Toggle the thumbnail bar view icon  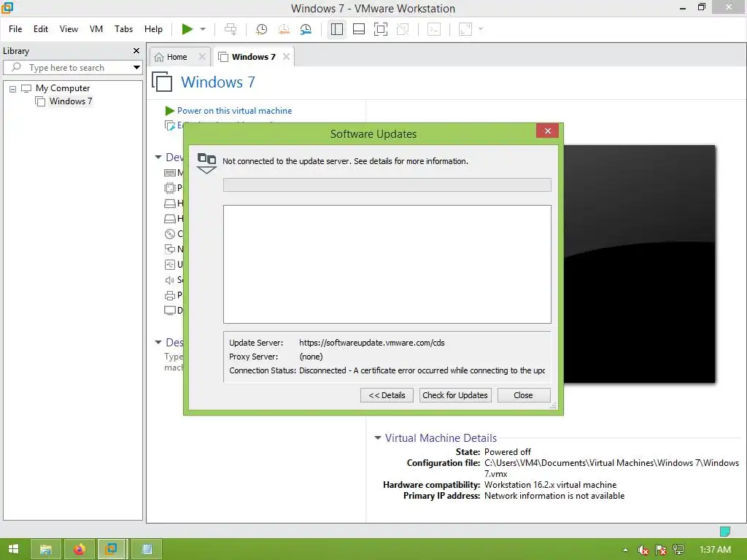click(359, 29)
